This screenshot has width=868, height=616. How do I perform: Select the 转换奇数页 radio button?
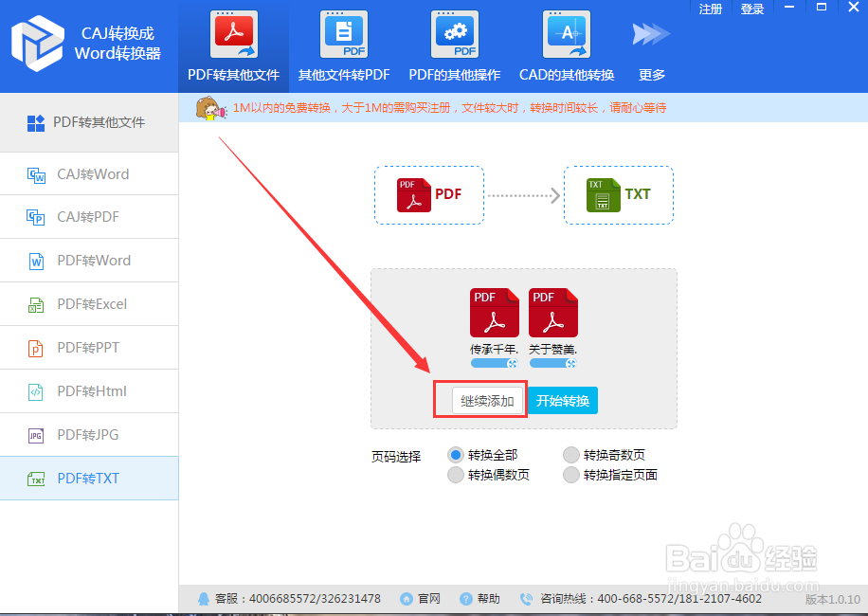pos(570,455)
